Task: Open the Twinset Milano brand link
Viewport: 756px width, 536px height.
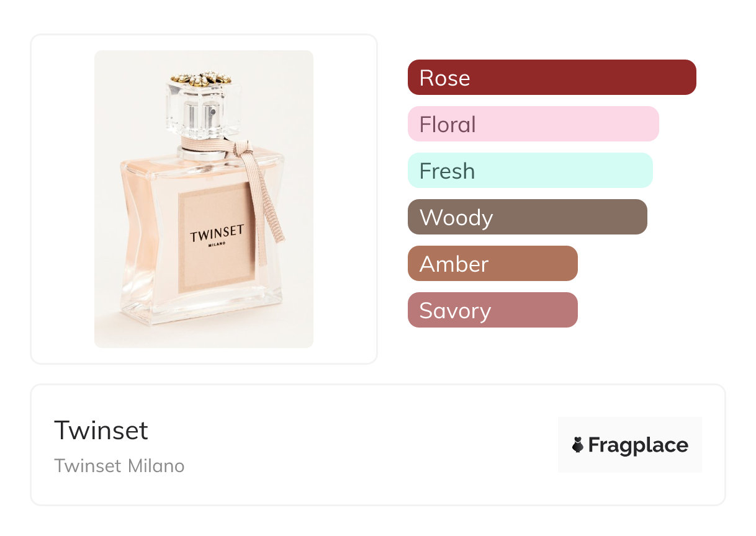Action: (x=119, y=466)
